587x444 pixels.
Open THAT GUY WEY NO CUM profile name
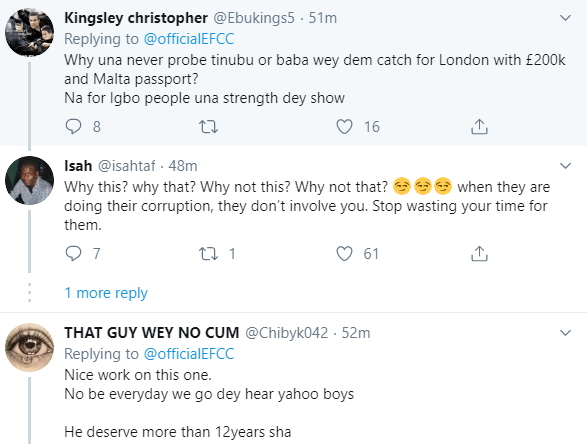152,332
